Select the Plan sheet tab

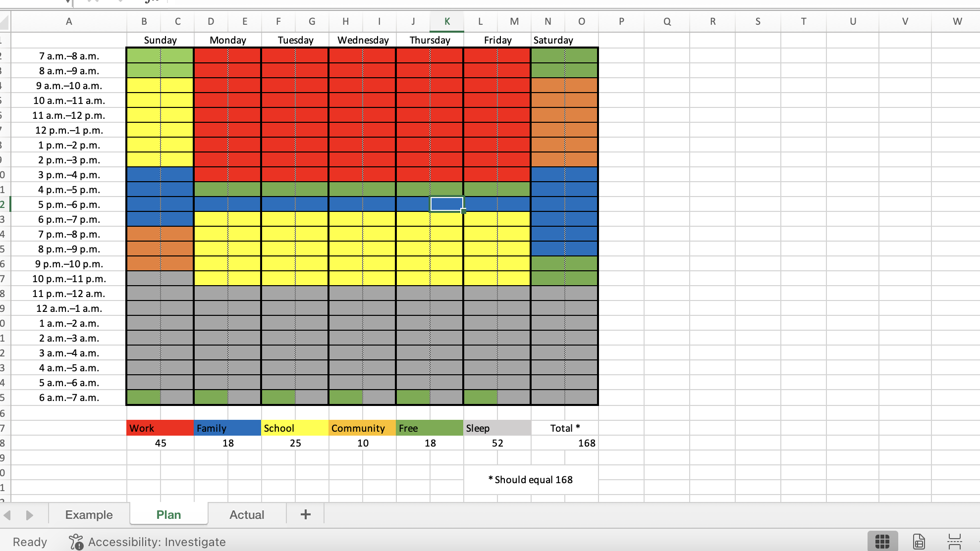[168, 514]
